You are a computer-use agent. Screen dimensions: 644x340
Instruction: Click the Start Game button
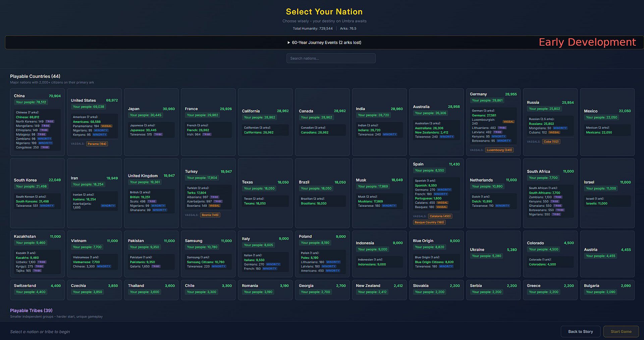click(621, 332)
